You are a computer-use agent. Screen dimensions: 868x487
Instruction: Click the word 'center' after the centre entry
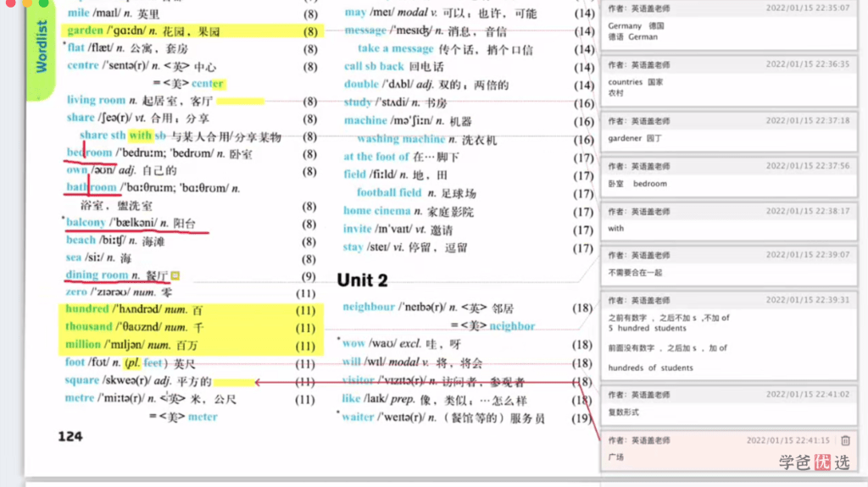208,84
